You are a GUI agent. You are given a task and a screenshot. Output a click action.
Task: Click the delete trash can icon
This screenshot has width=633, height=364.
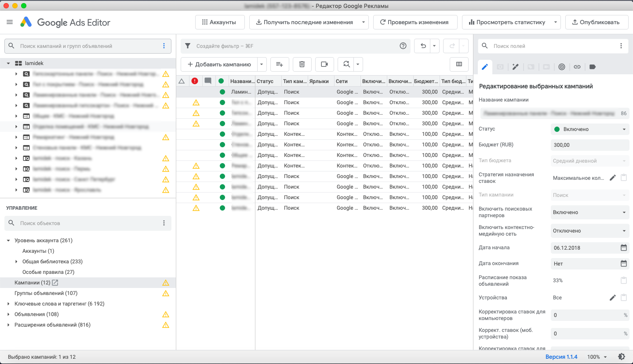coord(302,65)
